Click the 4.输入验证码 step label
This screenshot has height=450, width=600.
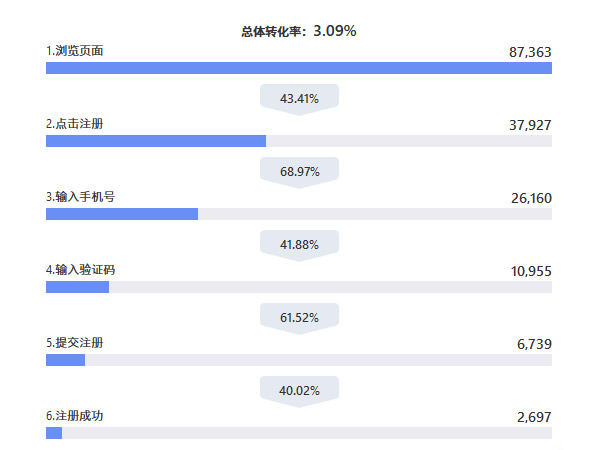tap(80, 269)
